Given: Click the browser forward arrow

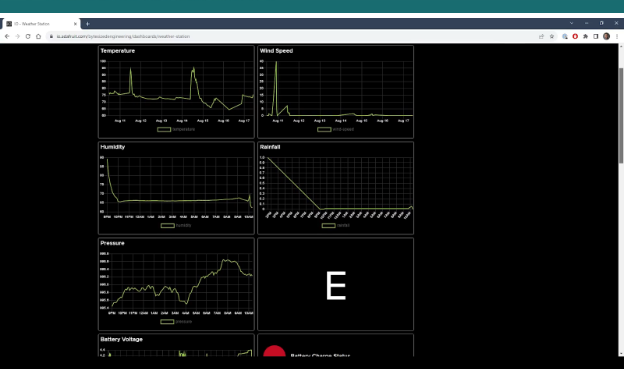Looking at the screenshot, I should pos(18,36).
